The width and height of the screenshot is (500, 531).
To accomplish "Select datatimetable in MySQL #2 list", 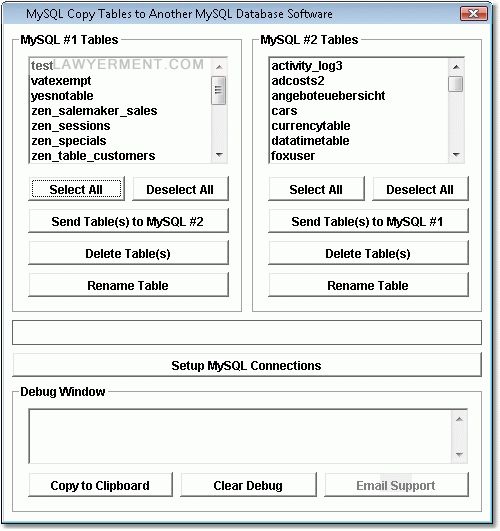I will 359,141.
